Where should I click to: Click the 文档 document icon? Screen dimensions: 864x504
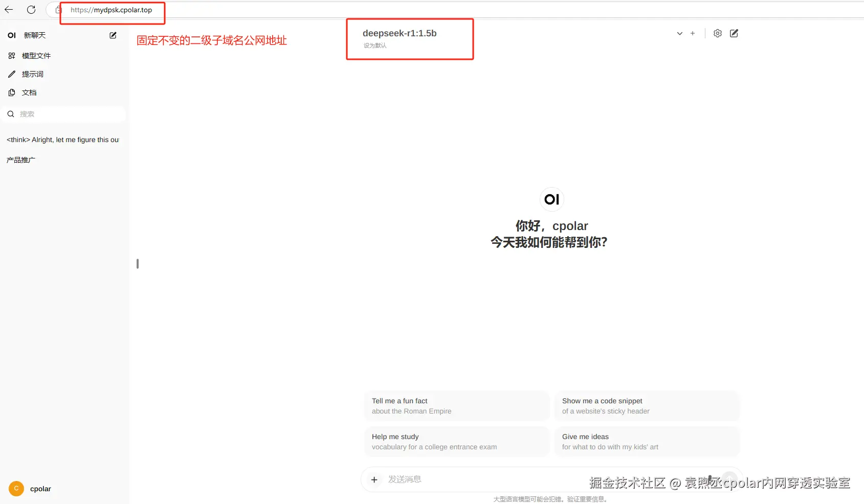tap(12, 93)
